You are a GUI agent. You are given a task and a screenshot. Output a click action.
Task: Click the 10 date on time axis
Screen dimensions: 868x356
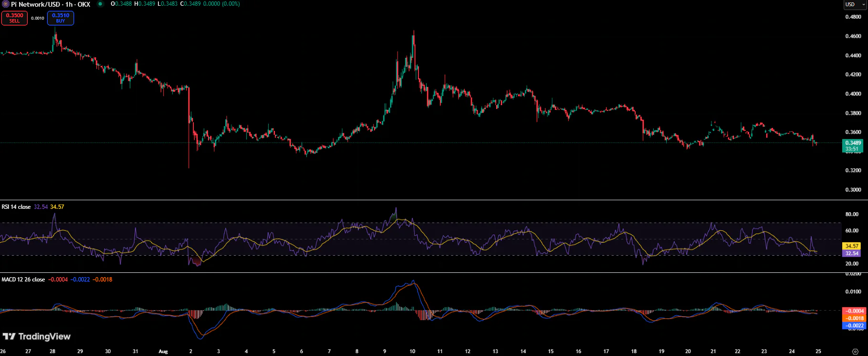pos(412,351)
